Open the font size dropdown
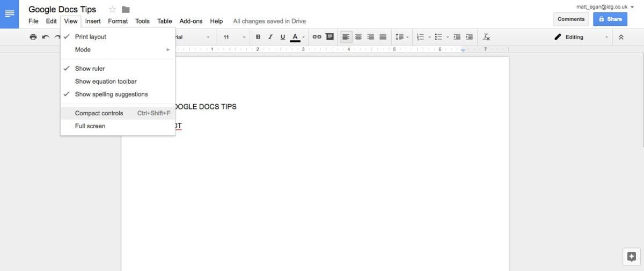This screenshot has height=271, width=644. [x=234, y=37]
